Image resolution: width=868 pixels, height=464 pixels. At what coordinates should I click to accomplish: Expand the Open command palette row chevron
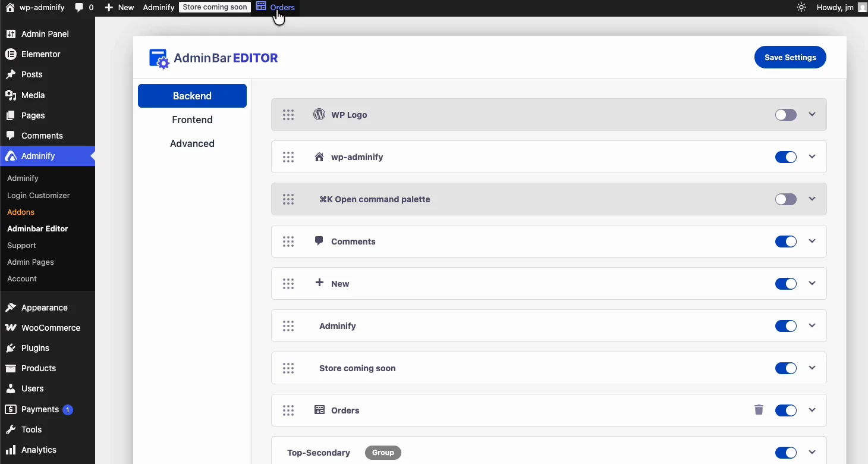[813, 199]
